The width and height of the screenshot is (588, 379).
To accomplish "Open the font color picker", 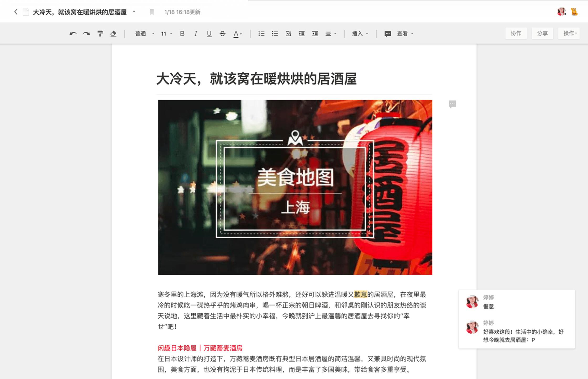I will (238, 34).
